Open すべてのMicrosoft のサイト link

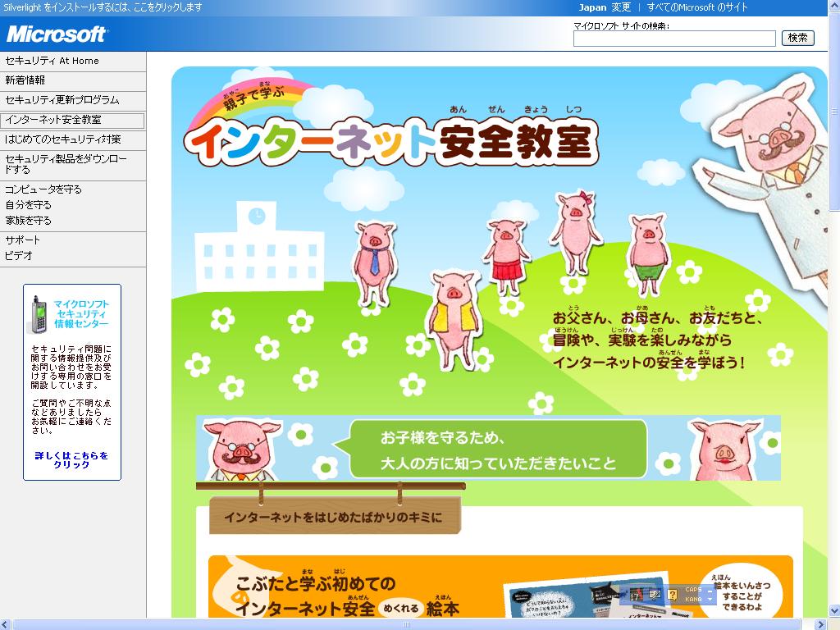click(697, 7)
